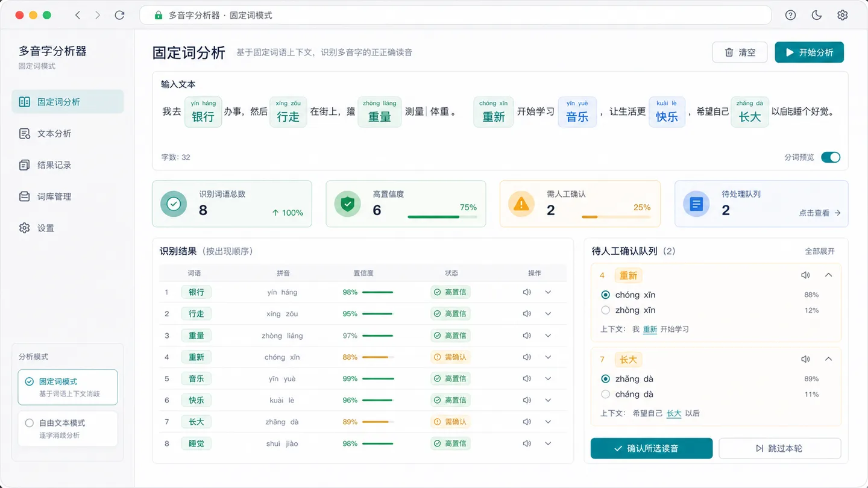Open 词库管理 in sidebar
868x488 pixels.
pos(68,196)
